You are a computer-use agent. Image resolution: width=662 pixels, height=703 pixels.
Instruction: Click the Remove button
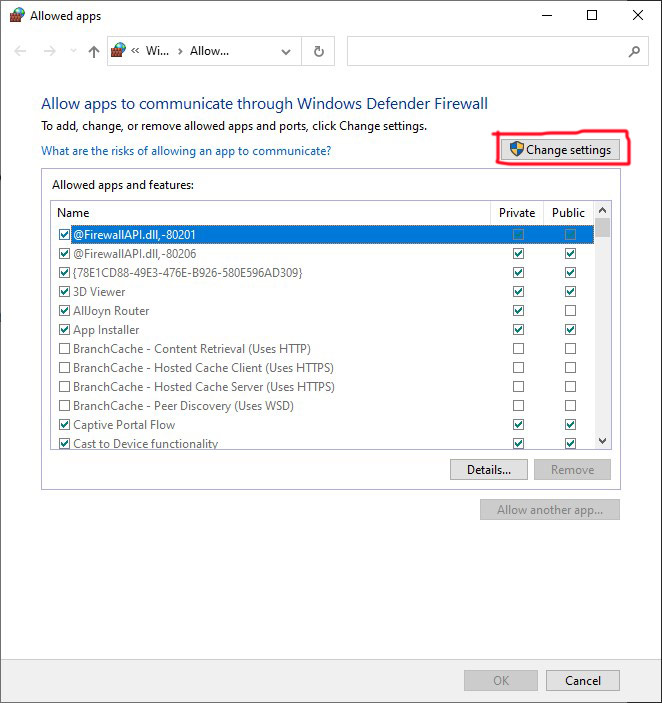tap(572, 469)
